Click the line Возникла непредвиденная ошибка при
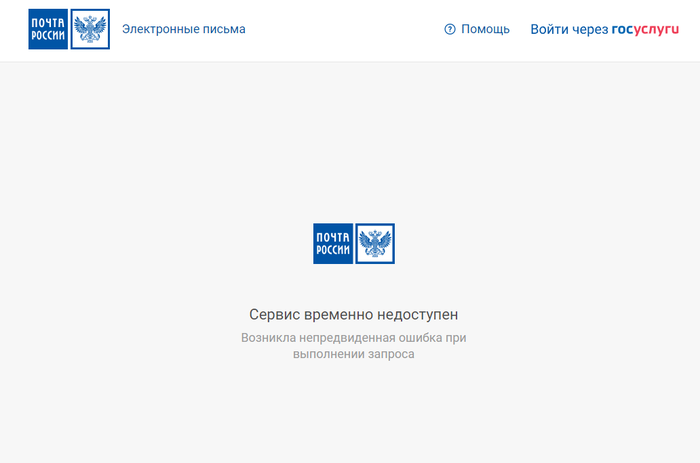700x463 pixels. pos(353,338)
